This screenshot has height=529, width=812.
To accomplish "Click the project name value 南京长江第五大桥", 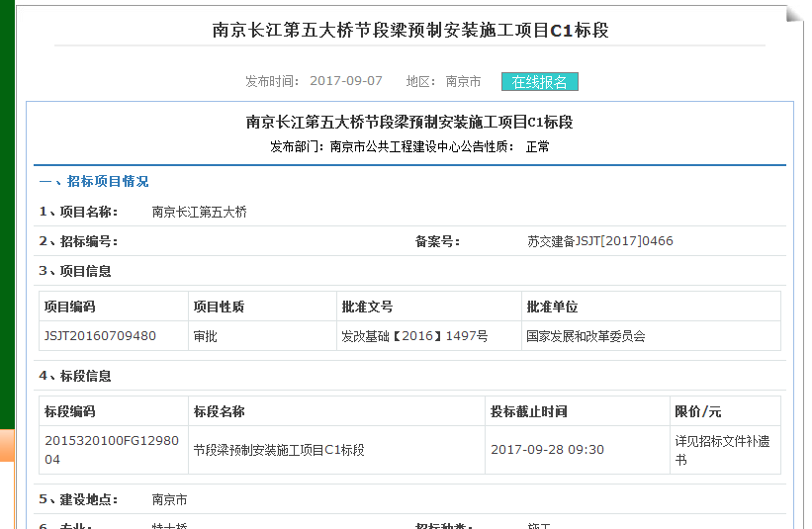I will point(199,212).
